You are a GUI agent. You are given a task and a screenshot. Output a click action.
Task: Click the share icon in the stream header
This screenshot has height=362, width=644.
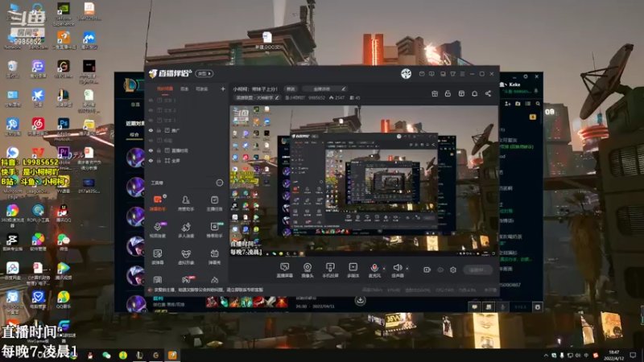click(488, 93)
